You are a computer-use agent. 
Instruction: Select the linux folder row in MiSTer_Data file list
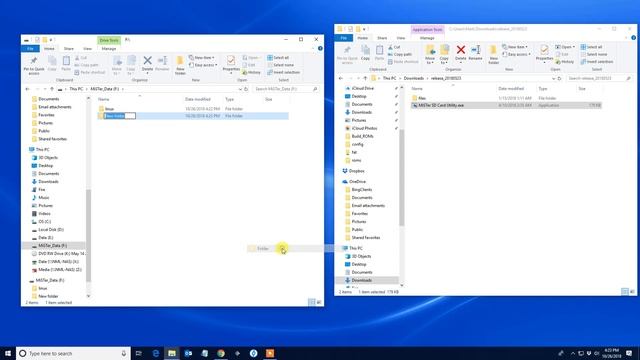point(193,109)
